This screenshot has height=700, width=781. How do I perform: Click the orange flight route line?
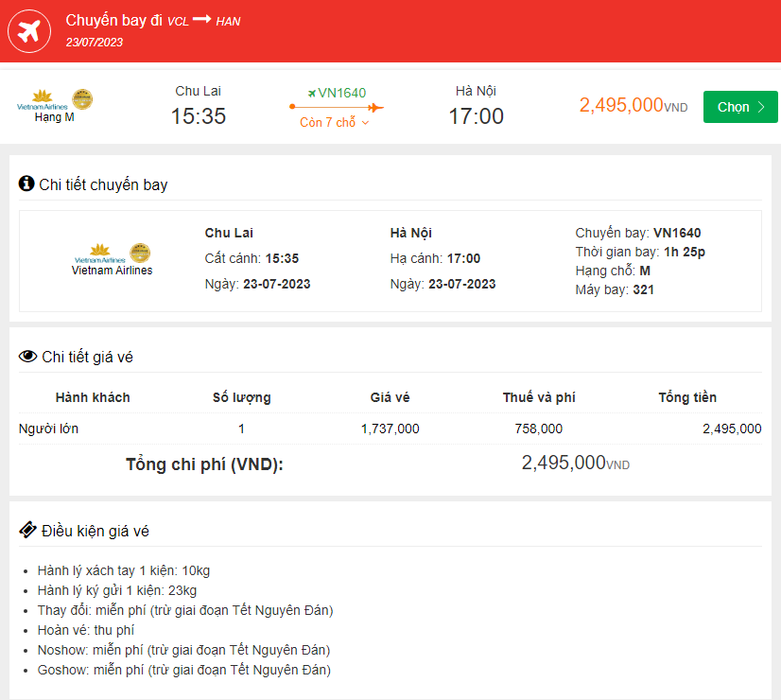(x=336, y=107)
